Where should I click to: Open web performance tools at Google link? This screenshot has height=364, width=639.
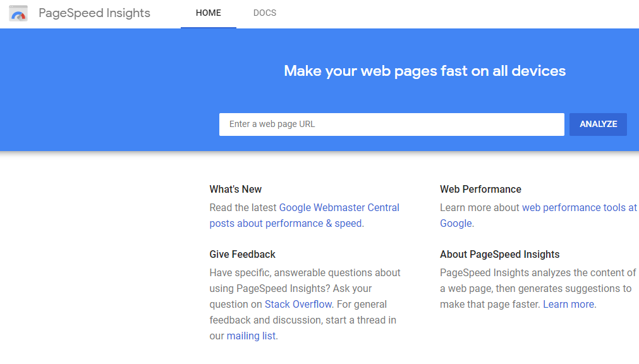coord(579,207)
